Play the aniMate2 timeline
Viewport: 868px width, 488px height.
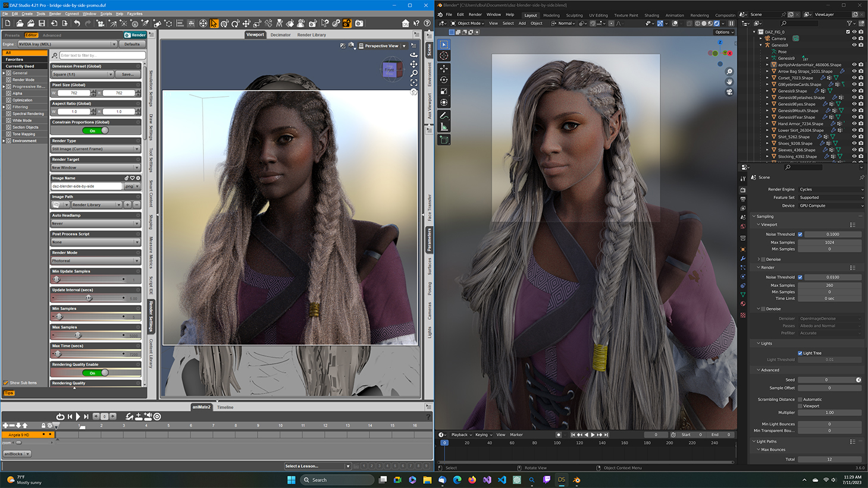tap(78, 417)
